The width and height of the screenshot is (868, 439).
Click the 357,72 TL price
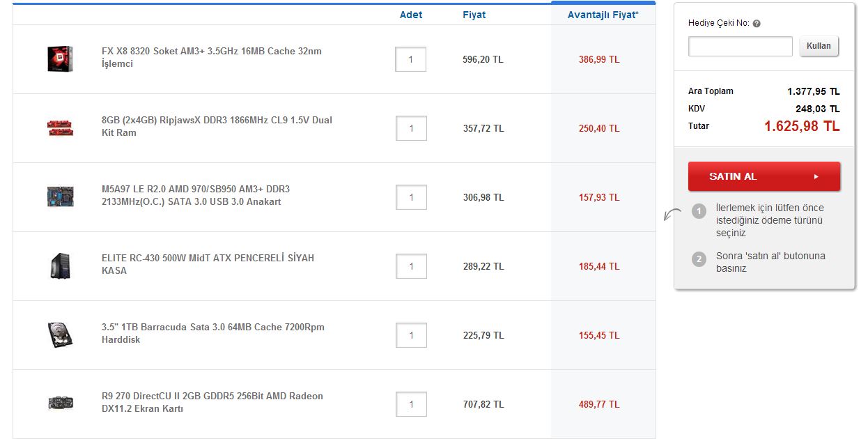pos(483,128)
